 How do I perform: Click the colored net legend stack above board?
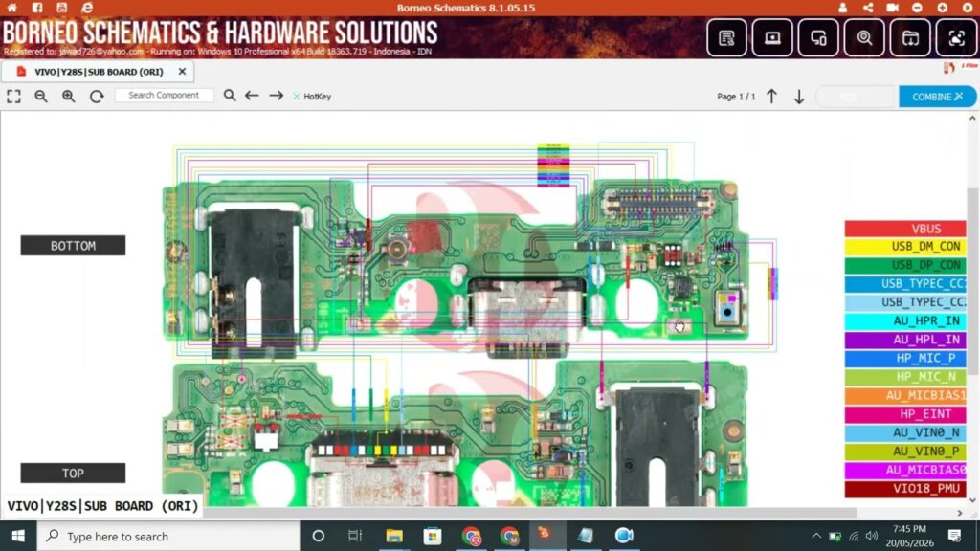553,165
